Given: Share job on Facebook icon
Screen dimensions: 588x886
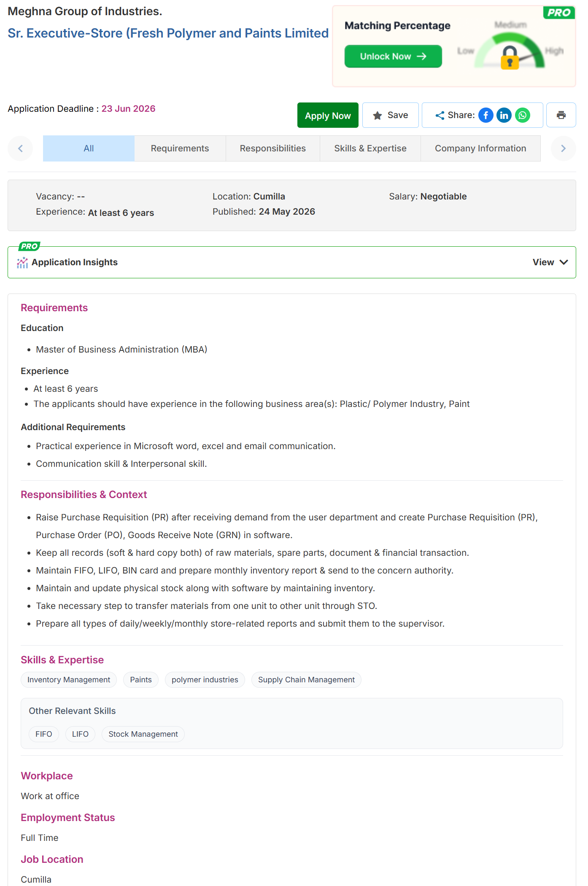Looking at the screenshot, I should click(486, 115).
